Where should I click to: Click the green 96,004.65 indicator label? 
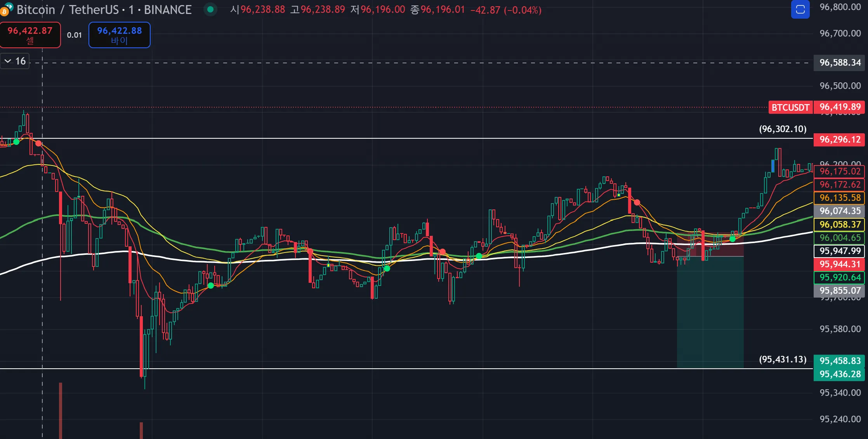click(840, 238)
